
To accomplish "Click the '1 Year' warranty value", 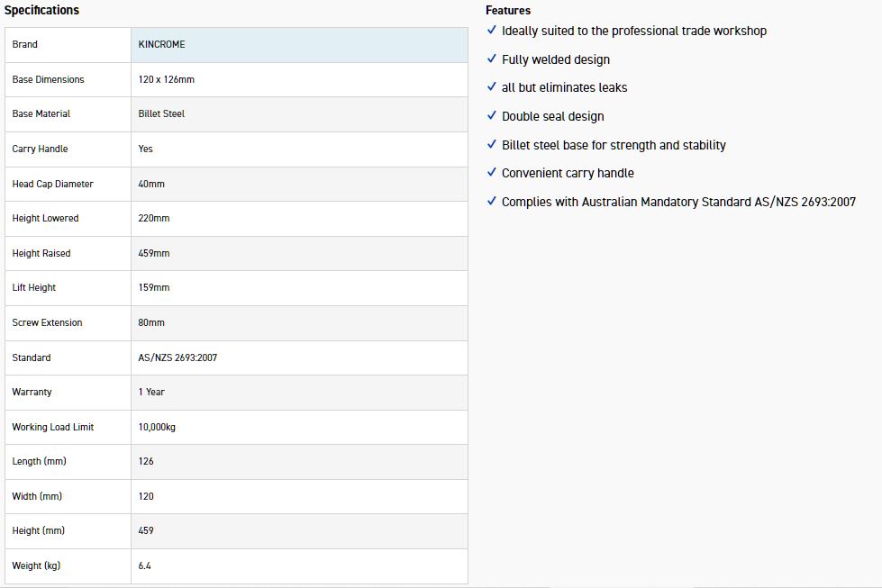I will (x=151, y=392).
